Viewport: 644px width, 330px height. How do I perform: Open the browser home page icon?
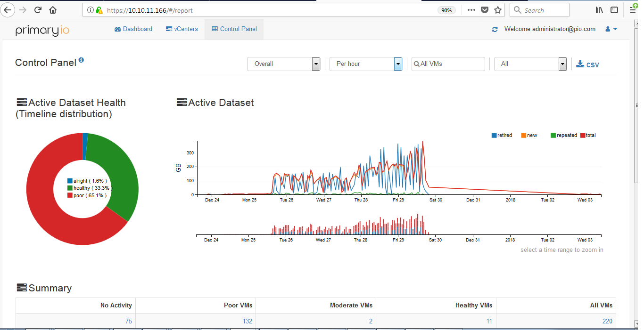[x=53, y=10]
